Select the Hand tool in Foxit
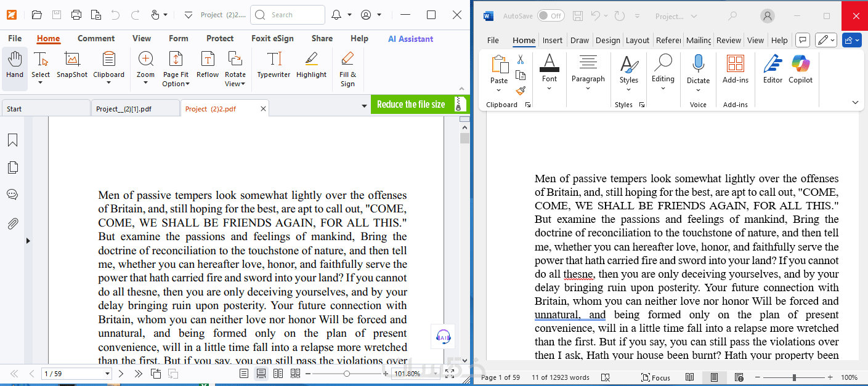The image size is (868, 386). (x=15, y=65)
